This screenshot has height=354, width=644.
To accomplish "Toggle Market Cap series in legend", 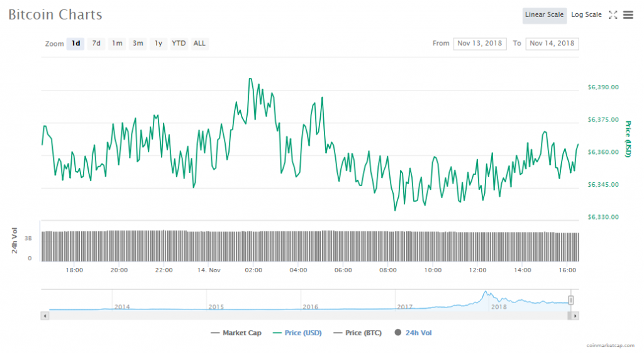I will pos(236,333).
